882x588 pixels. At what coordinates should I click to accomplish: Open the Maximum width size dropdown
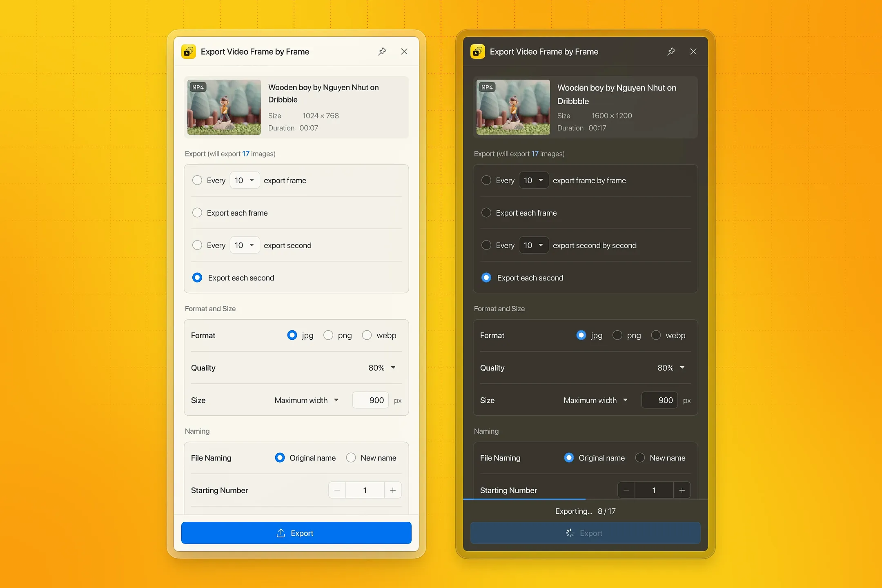coord(307,400)
